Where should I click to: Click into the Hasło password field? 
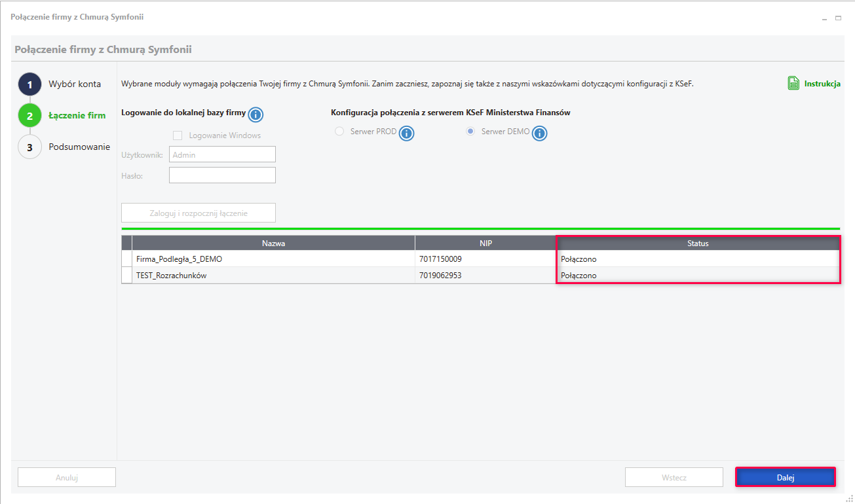(222, 175)
